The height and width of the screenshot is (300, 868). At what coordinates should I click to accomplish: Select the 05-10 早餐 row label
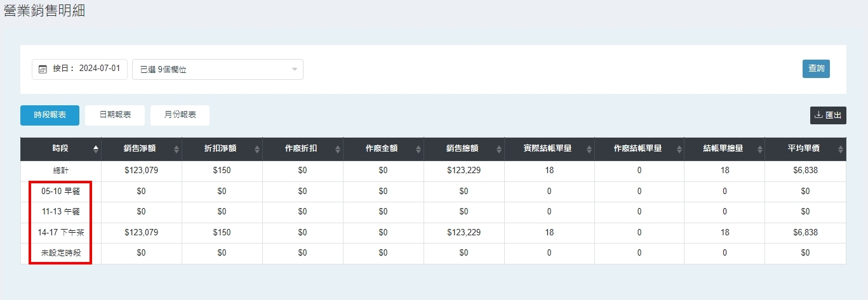click(x=61, y=192)
